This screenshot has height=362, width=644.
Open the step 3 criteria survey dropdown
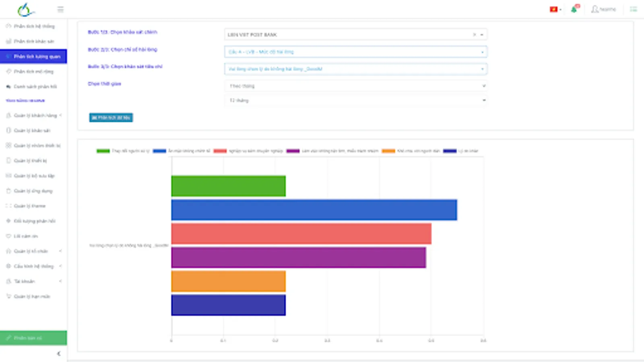click(356, 69)
